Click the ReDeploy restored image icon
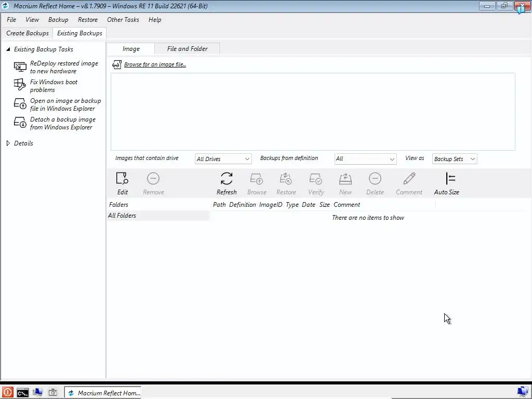 (20, 67)
